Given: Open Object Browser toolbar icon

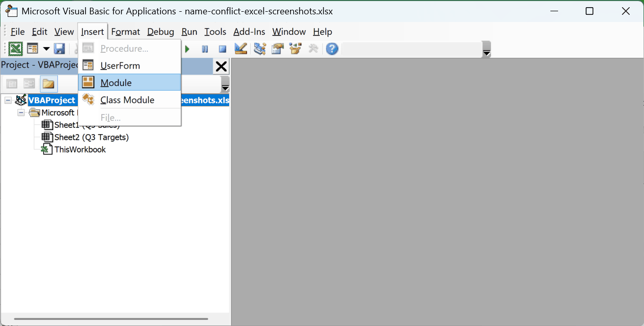Looking at the screenshot, I should pos(295,49).
